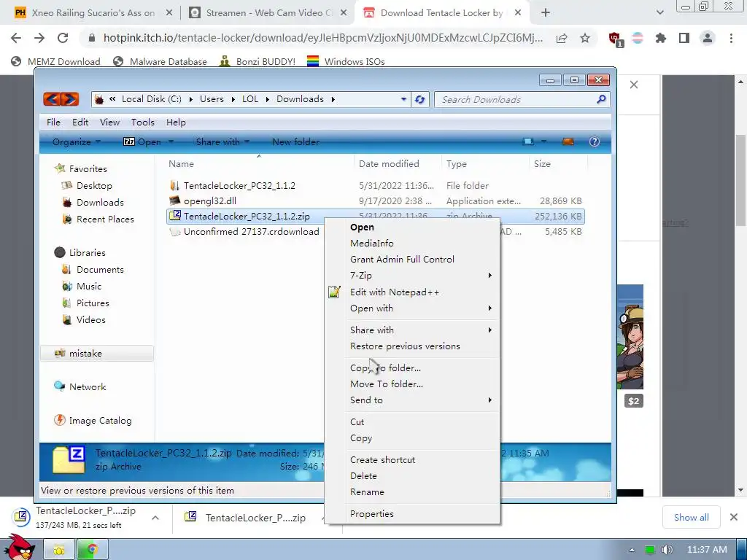747x560 pixels.
Task: Open the Edit menu
Action: (x=80, y=122)
